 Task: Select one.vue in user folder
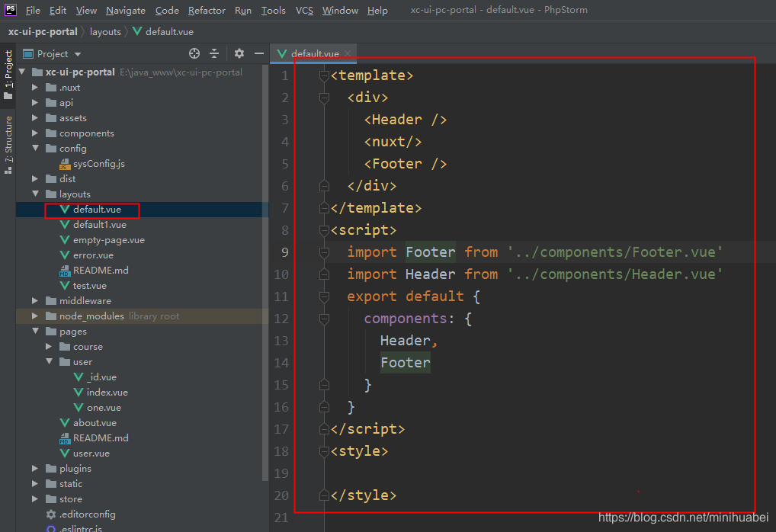104,408
